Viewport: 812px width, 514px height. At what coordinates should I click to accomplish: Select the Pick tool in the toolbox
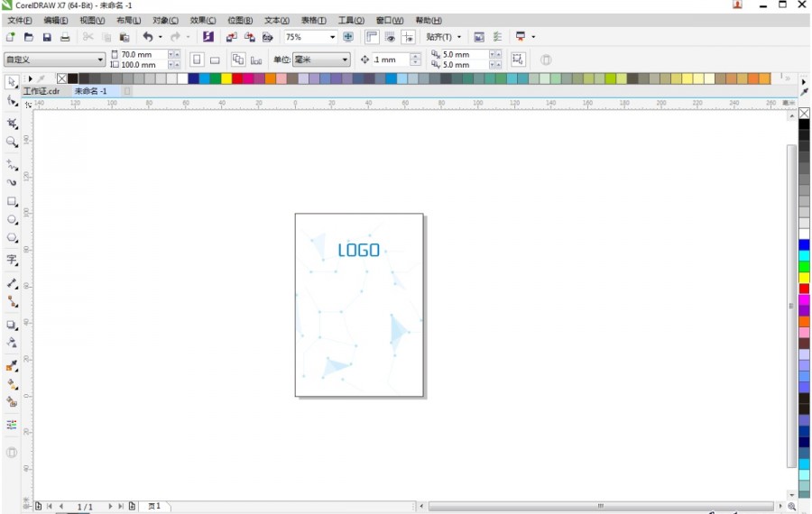[x=12, y=81]
